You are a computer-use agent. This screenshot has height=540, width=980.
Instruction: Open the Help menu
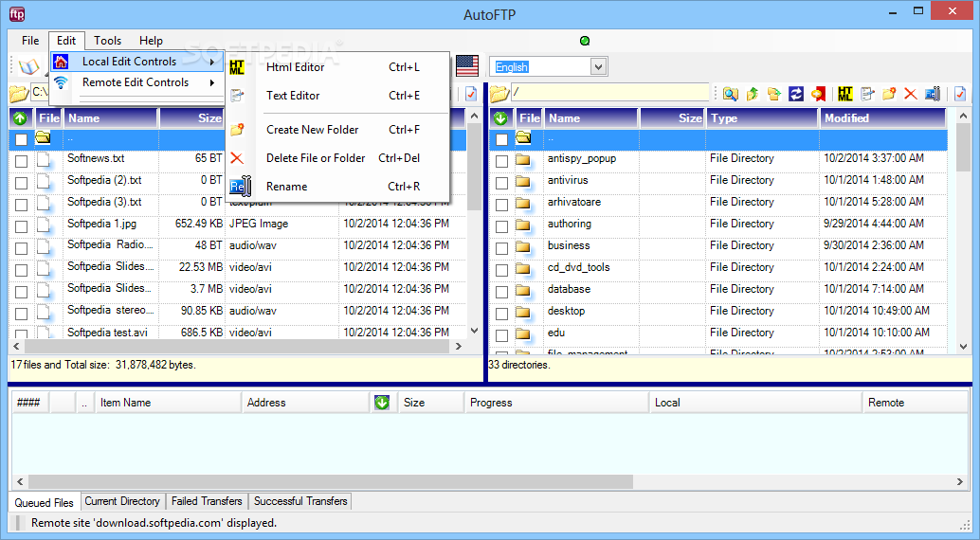pyautogui.click(x=151, y=41)
